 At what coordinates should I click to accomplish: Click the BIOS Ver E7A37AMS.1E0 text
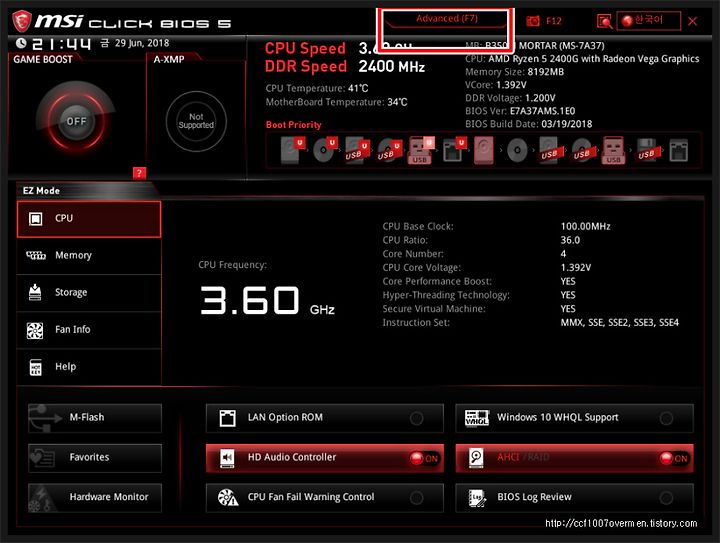[520, 111]
